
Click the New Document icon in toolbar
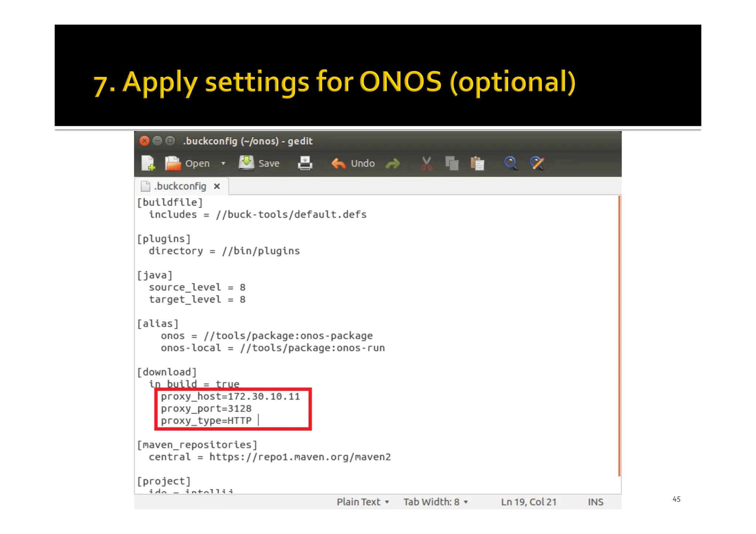148,163
